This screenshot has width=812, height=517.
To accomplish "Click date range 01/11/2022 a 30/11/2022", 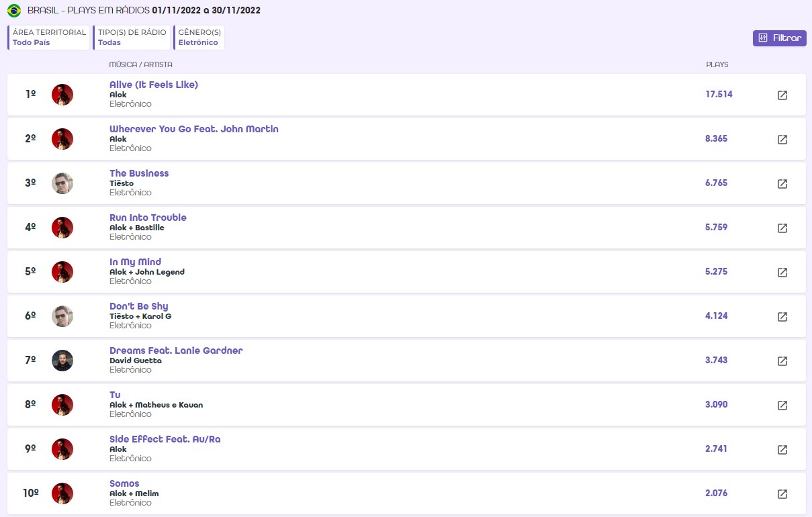I will (x=206, y=11).
